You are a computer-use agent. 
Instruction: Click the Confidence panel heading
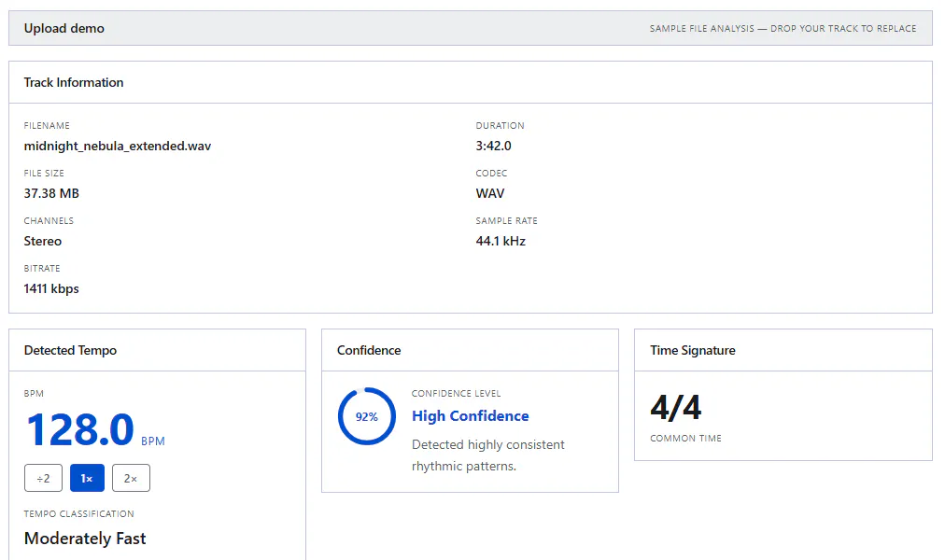point(369,350)
